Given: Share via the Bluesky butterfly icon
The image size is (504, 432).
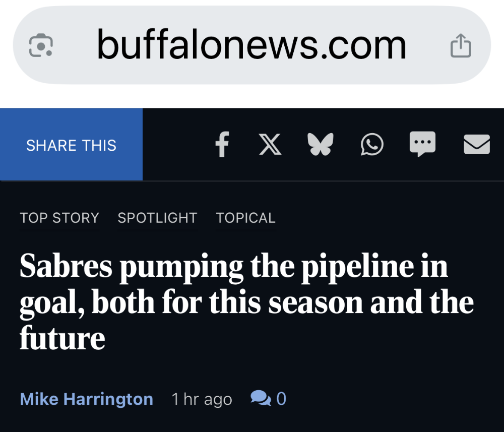Looking at the screenshot, I should pyautogui.click(x=320, y=144).
